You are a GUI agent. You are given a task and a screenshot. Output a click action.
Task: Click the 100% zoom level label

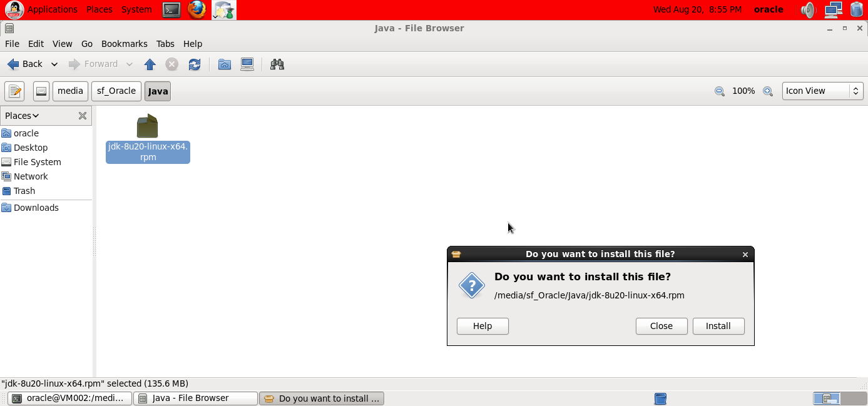(743, 91)
